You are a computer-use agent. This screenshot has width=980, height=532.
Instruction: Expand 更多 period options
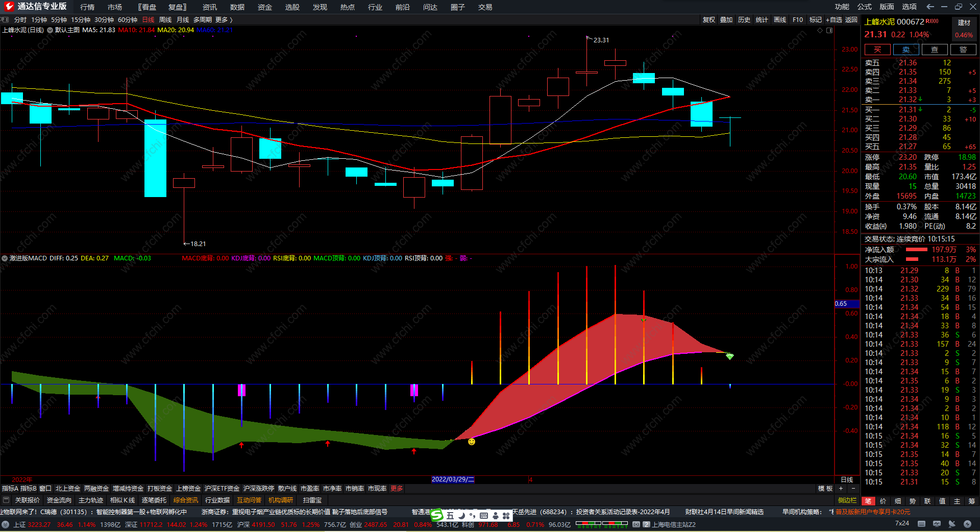[x=224, y=19]
